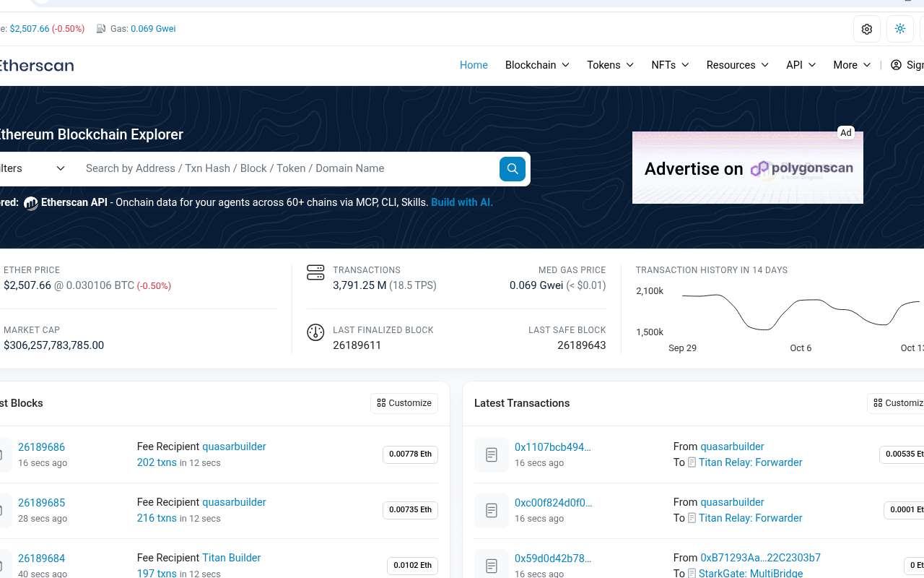
Task: Open sender address 0xB71293Aa…22C2303b7
Action: coord(760,558)
